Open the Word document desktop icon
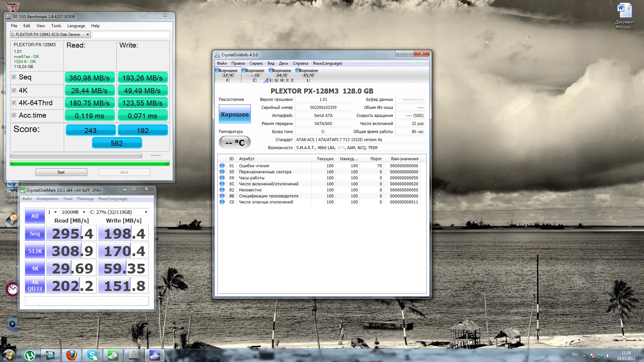 click(624, 16)
